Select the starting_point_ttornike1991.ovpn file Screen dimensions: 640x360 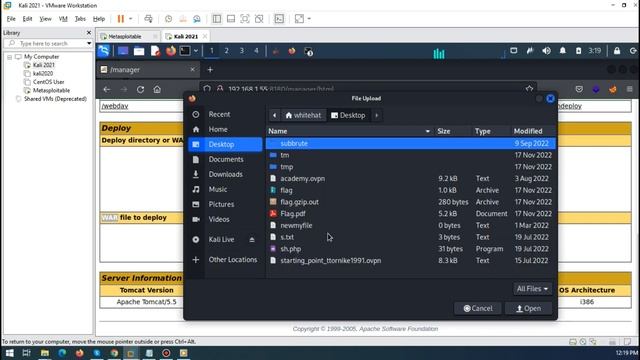pos(411,260)
